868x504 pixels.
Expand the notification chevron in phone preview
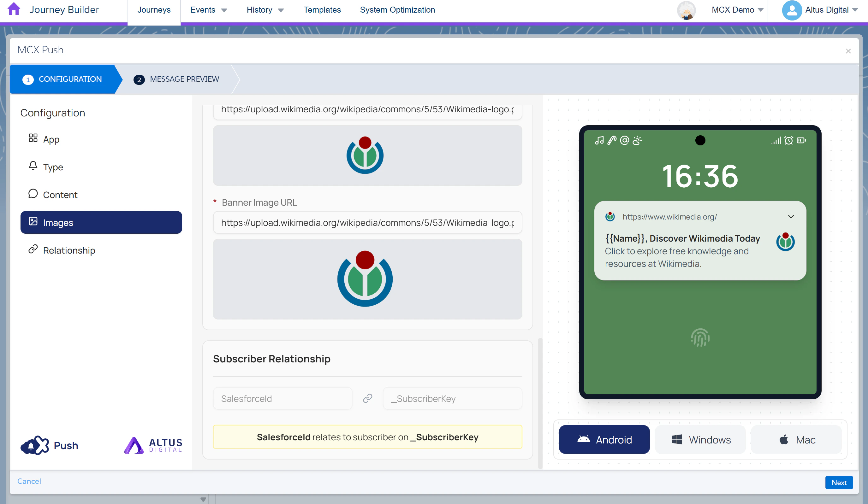pos(791,217)
